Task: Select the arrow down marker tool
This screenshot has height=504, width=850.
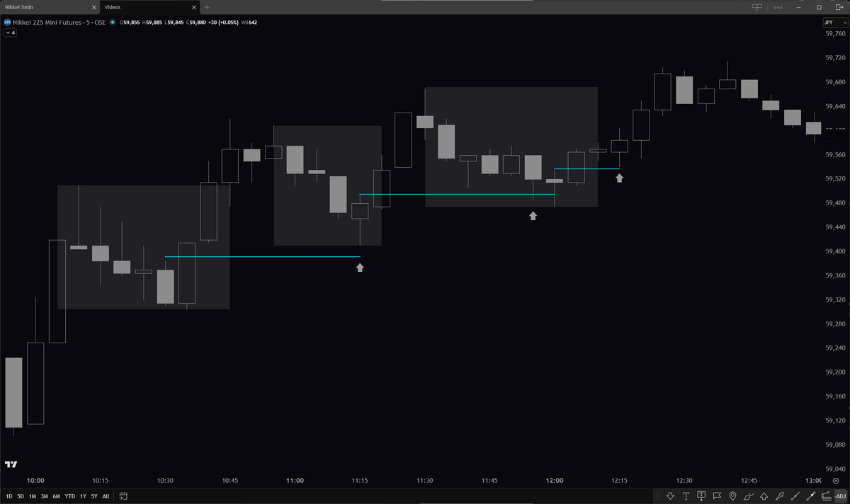Action: 670,496
